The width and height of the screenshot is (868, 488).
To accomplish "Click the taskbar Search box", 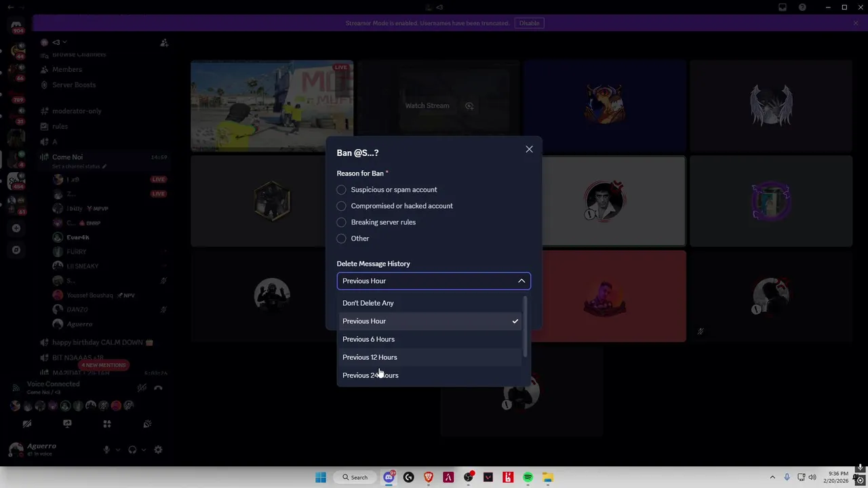I will coord(355,477).
